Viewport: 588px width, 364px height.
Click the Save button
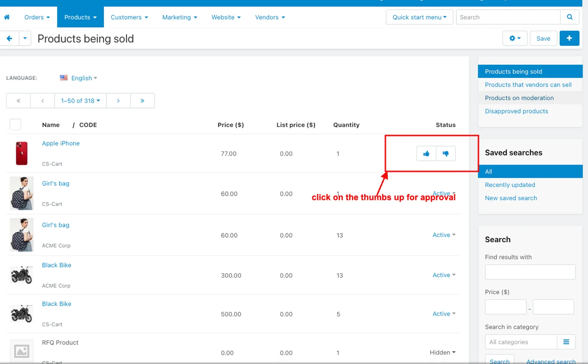tap(543, 38)
